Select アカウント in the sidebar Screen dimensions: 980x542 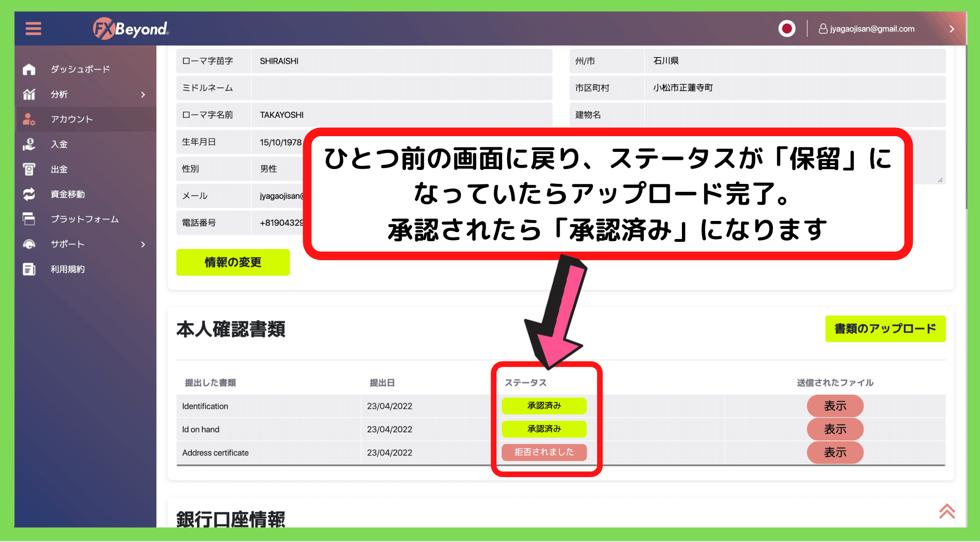72,120
